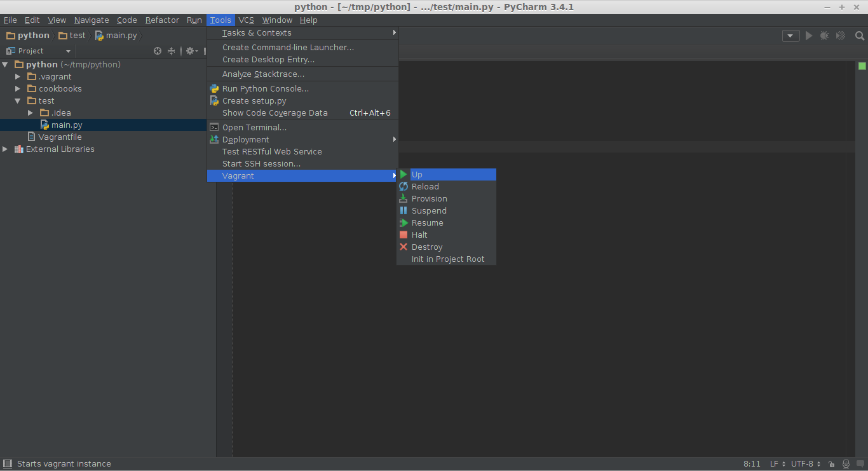This screenshot has width=868, height=471.
Task: Expand the .idea folder
Action: pyautogui.click(x=30, y=113)
